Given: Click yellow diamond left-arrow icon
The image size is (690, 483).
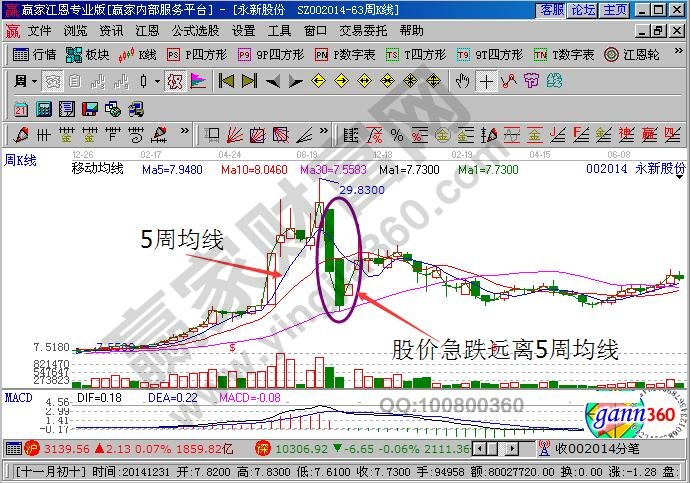Looking at the screenshot, I should click(318, 81).
